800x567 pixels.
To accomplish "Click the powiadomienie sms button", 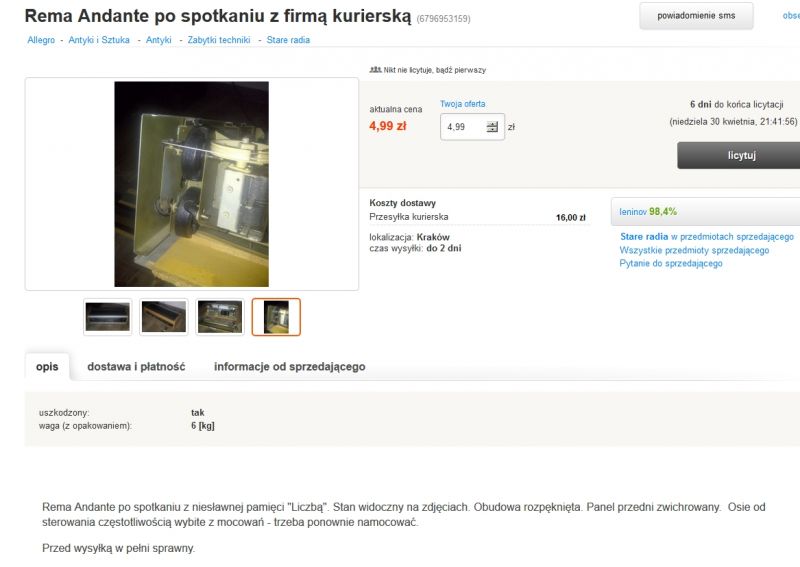I will (x=696, y=16).
